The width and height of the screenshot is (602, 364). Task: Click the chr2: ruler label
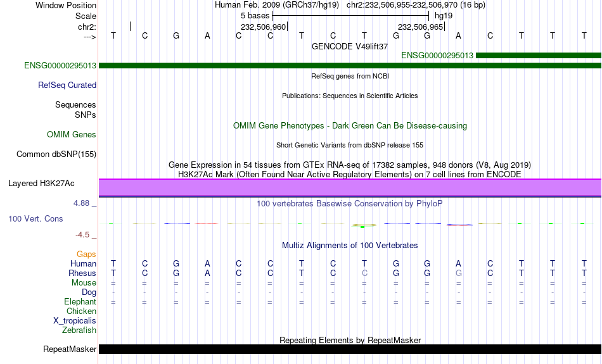click(87, 27)
